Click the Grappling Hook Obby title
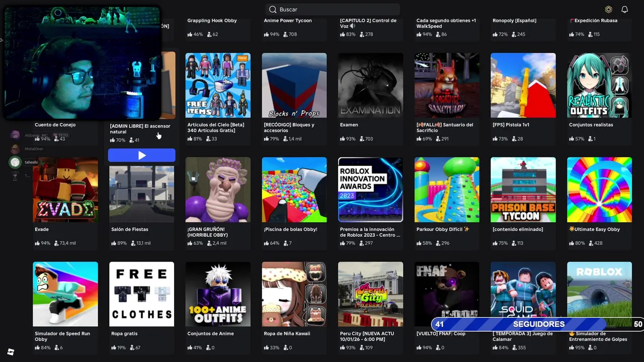Image resolution: width=644 pixels, height=362 pixels. point(212,21)
